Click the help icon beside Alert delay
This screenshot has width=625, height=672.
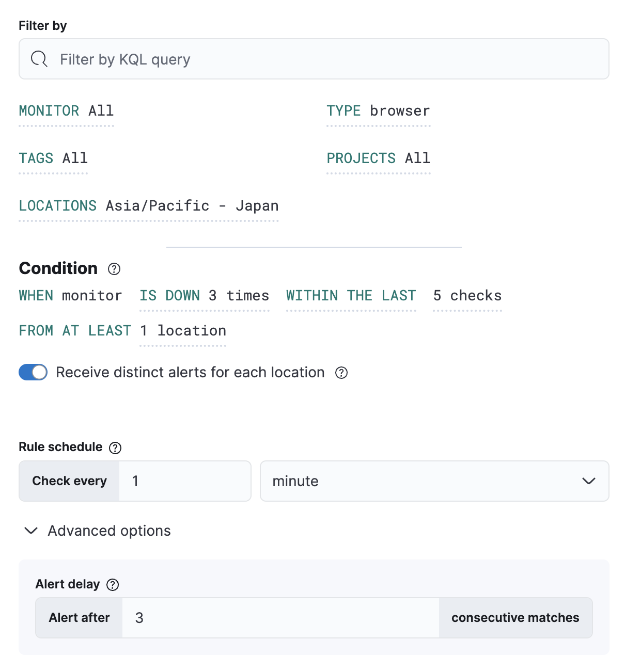coord(112,584)
